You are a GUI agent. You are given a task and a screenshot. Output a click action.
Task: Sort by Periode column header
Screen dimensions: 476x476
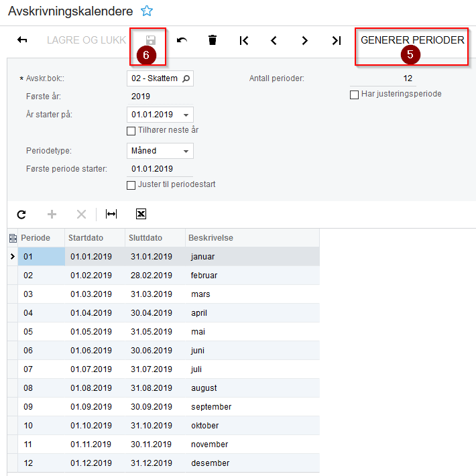point(36,238)
